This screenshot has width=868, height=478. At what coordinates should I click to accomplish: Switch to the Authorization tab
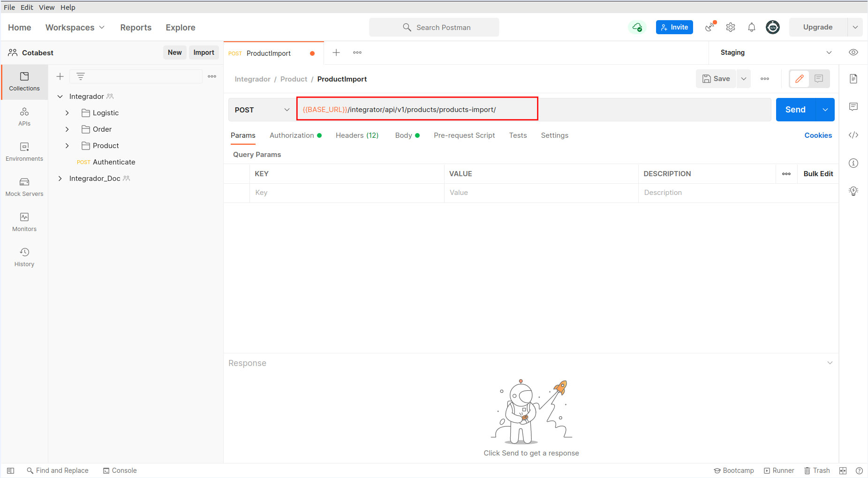[x=295, y=135]
